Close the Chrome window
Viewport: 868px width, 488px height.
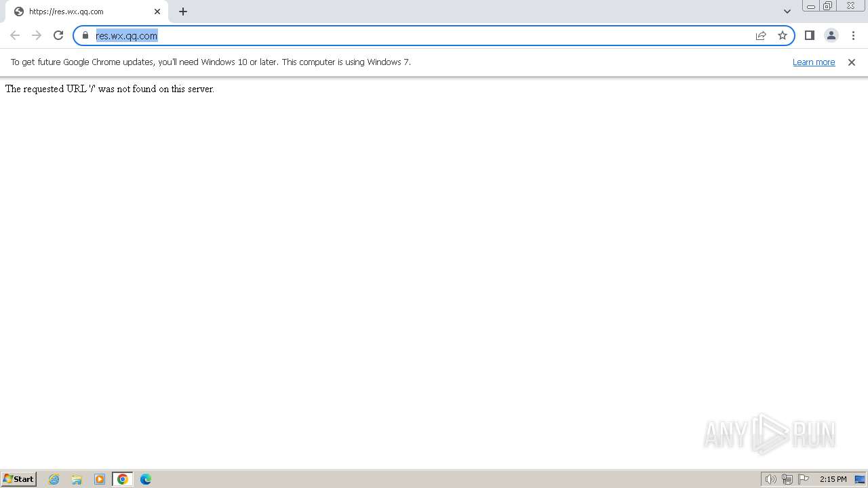click(x=850, y=6)
